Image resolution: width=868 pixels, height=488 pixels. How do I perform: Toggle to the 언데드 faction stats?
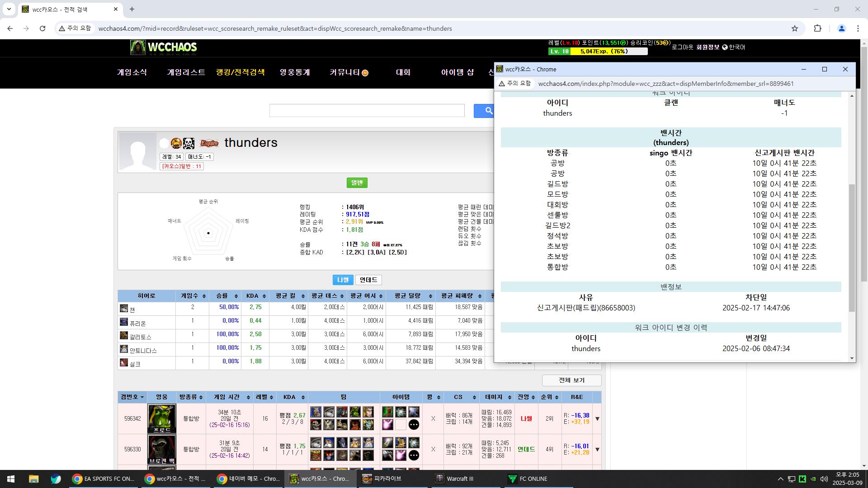pos(368,280)
